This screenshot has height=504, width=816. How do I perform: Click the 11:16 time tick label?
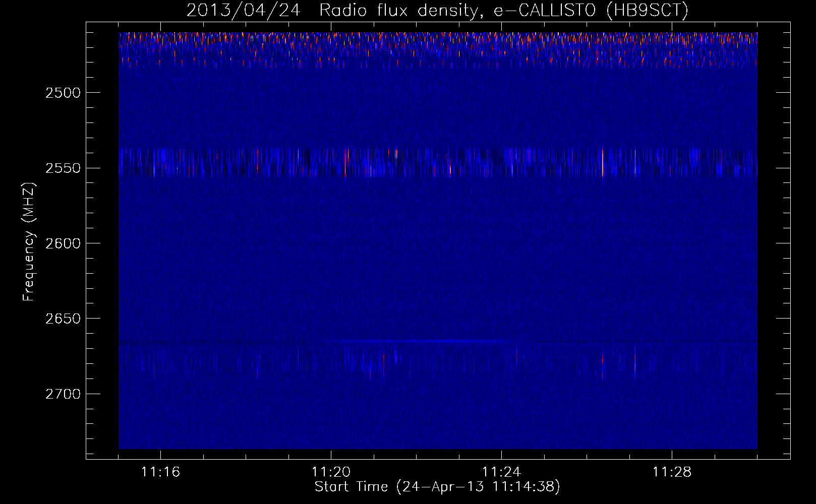coord(160,472)
